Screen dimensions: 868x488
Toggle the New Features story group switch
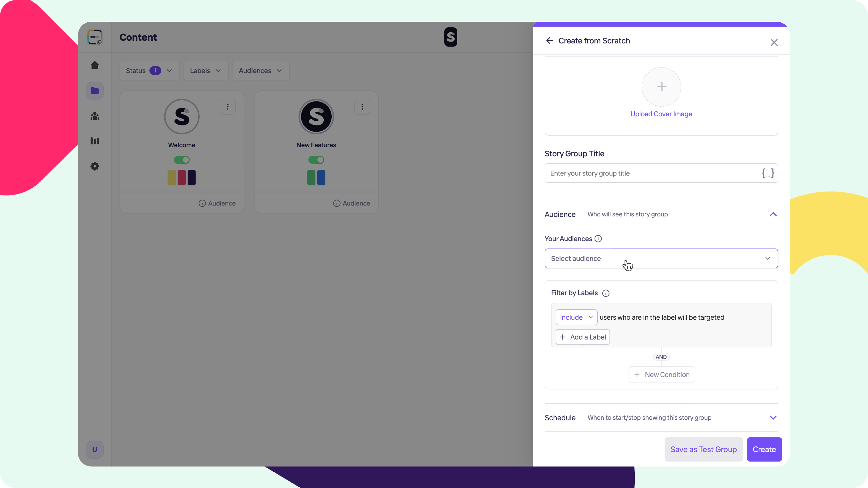click(316, 160)
